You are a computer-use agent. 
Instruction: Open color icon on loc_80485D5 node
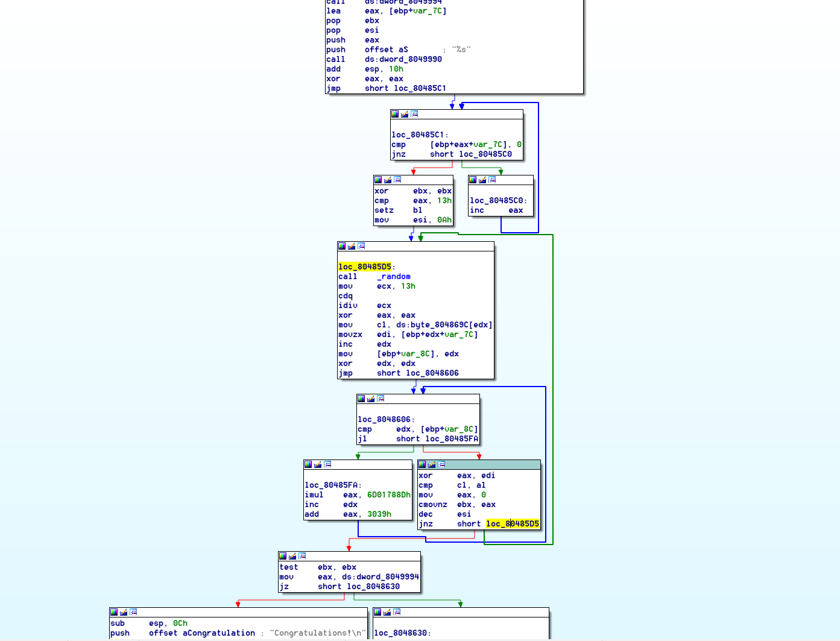pos(342,246)
